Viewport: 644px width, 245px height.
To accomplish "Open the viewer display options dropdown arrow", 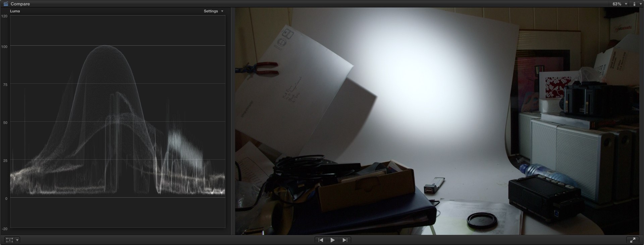I will pyautogui.click(x=641, y=4).
